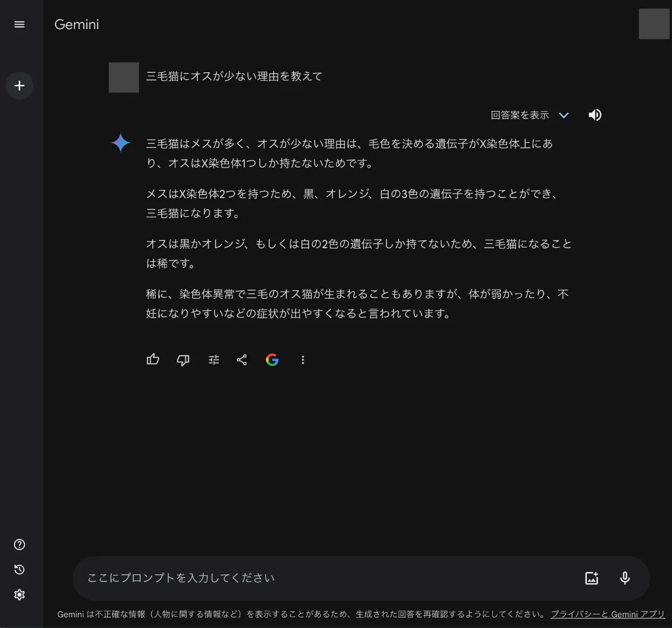Open Gemini settings via the gear icon
Image resolution: width=672 pixels, height=628 pixels.
point(20,594)
